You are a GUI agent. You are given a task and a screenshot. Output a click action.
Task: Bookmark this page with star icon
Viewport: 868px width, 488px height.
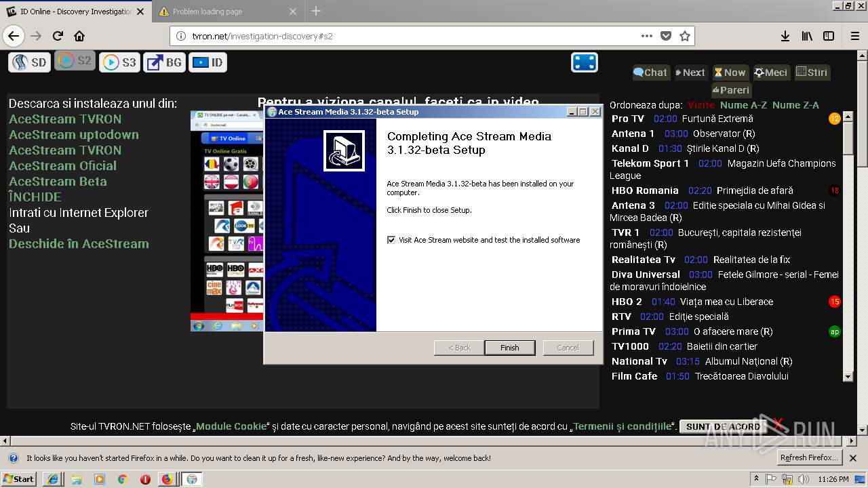point(684,36)
